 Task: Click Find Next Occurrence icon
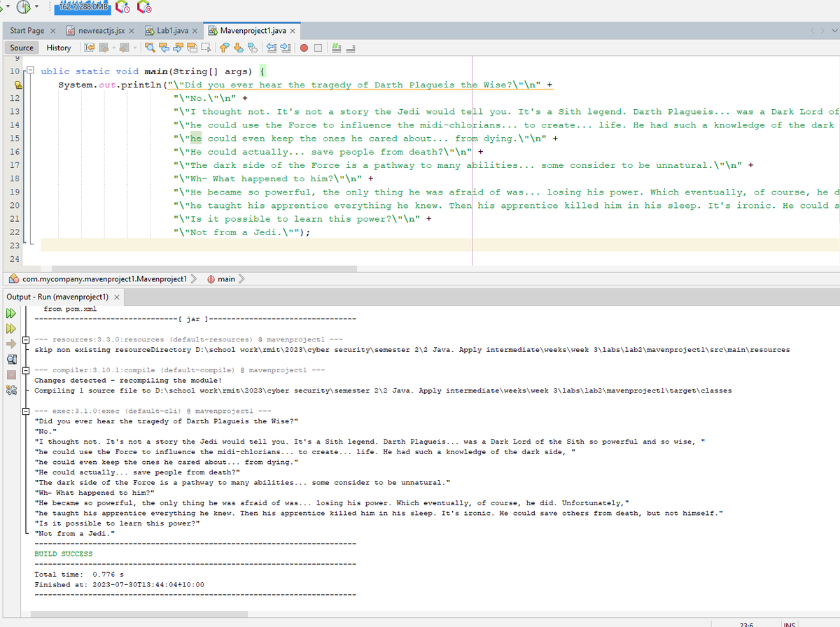[x=178, y=48]
